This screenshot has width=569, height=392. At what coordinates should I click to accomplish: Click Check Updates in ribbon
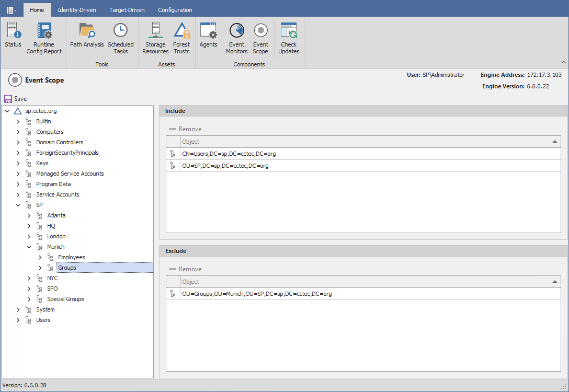pyautogui.click(x=289, y=38)
